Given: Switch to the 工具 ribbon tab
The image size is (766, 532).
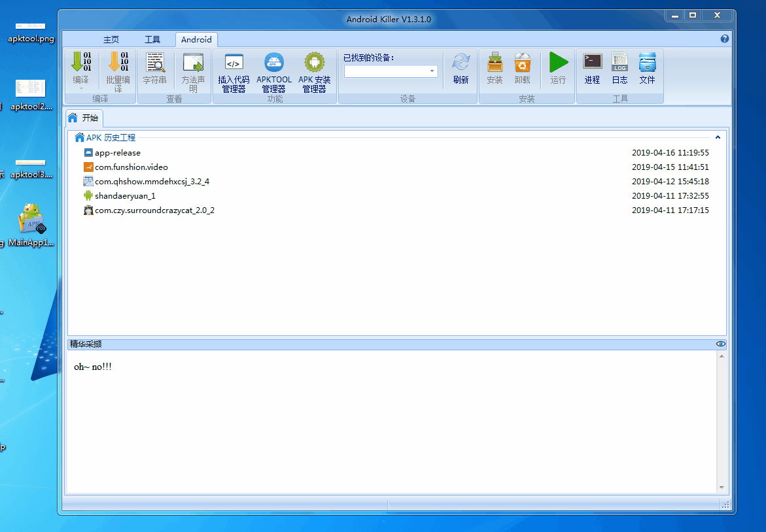Looking at the screenshot, I should coord(152,40).
